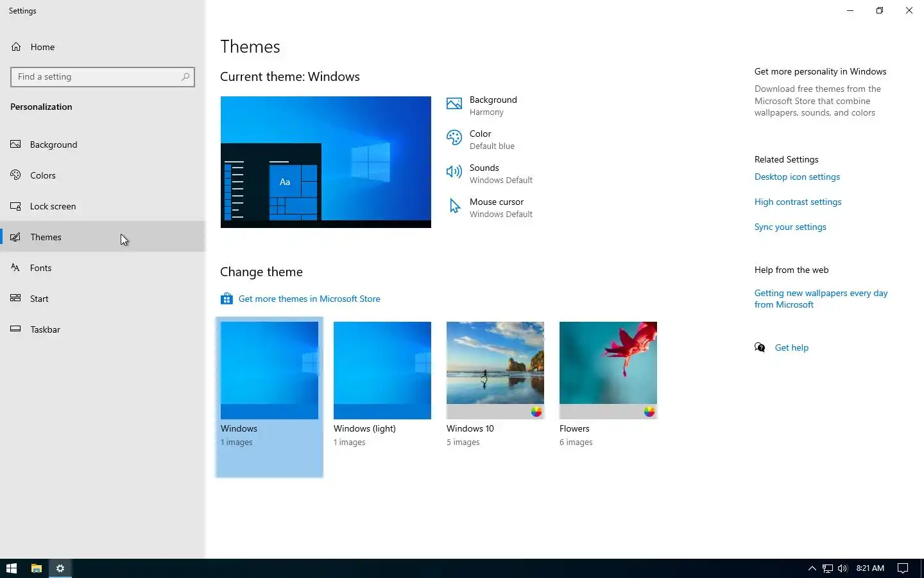Screen dimensions: 924x578
Task: Click the search magnifier in Find a setting
Action: point(185,76)
